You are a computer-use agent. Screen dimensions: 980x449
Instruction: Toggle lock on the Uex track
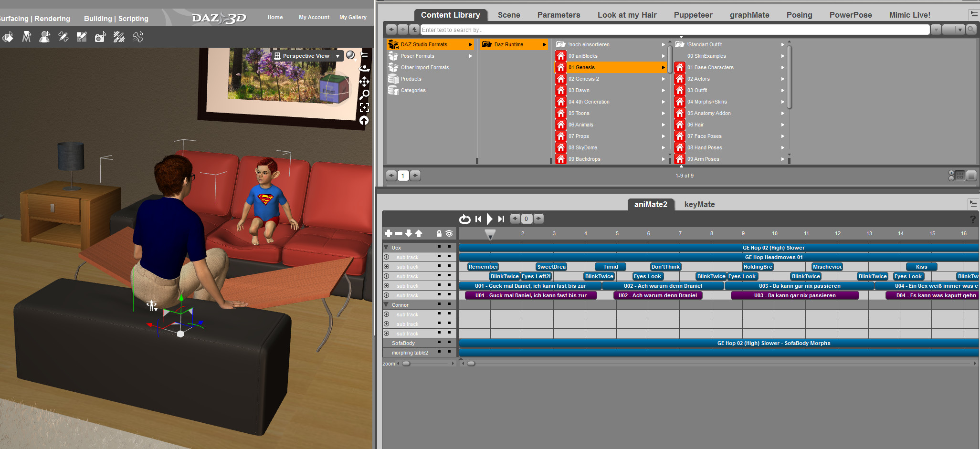(x=439, y=247)
